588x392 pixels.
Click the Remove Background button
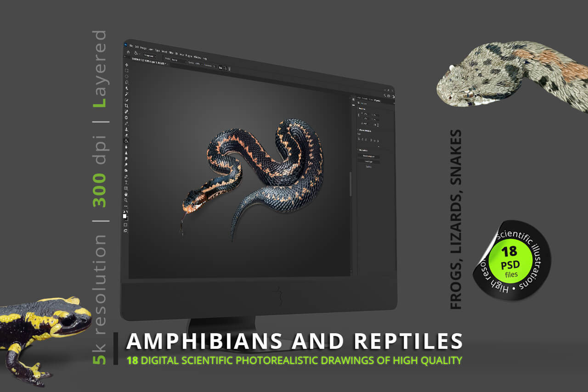click(369, 157)
